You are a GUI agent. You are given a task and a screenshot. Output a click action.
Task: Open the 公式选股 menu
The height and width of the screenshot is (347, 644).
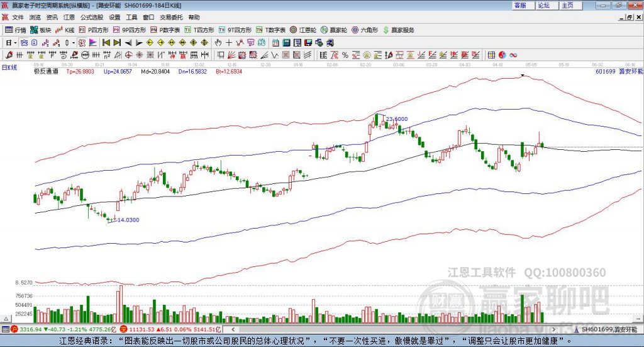91,18
